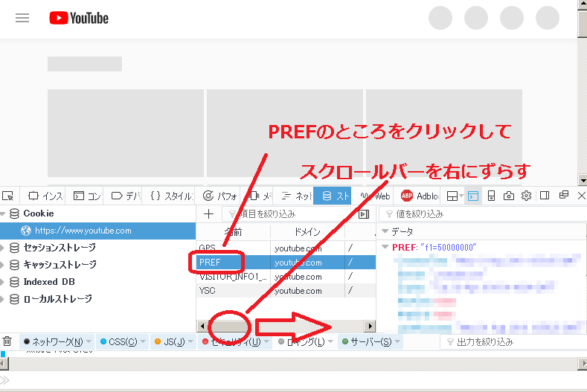The width and height of the screenshot is (587, 392).
Task: Open the セキュリティ(U) filter dropdown arrow
Action: point(266,341)
